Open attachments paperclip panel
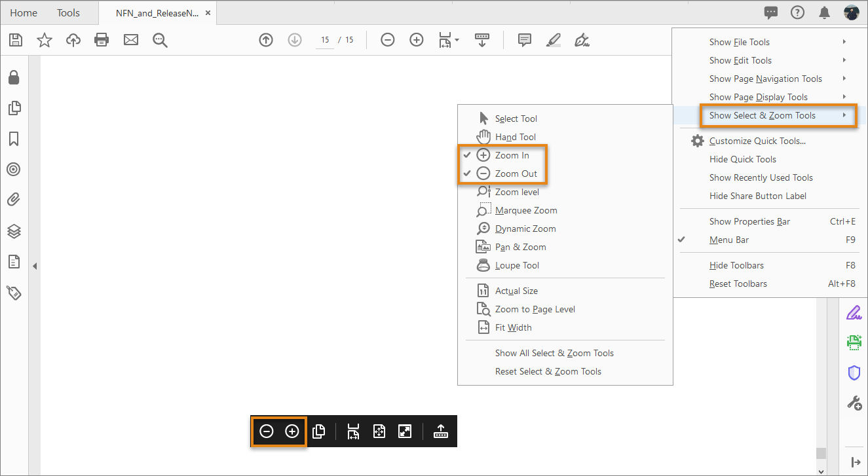 [x=14, y=200]
